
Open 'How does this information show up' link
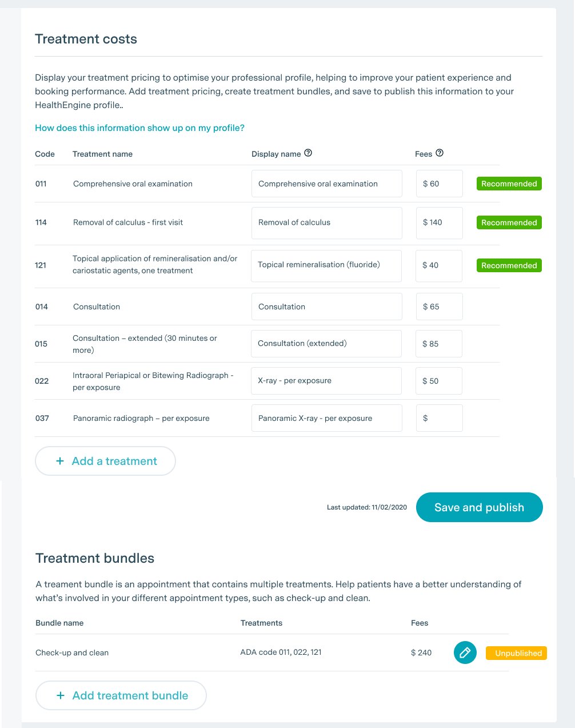click(139, 128)
